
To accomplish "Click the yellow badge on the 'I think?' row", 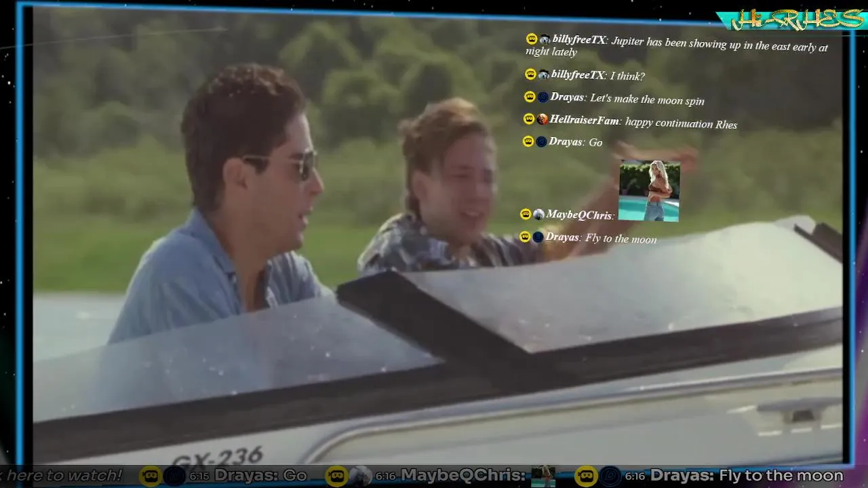I will coord(530,74).
